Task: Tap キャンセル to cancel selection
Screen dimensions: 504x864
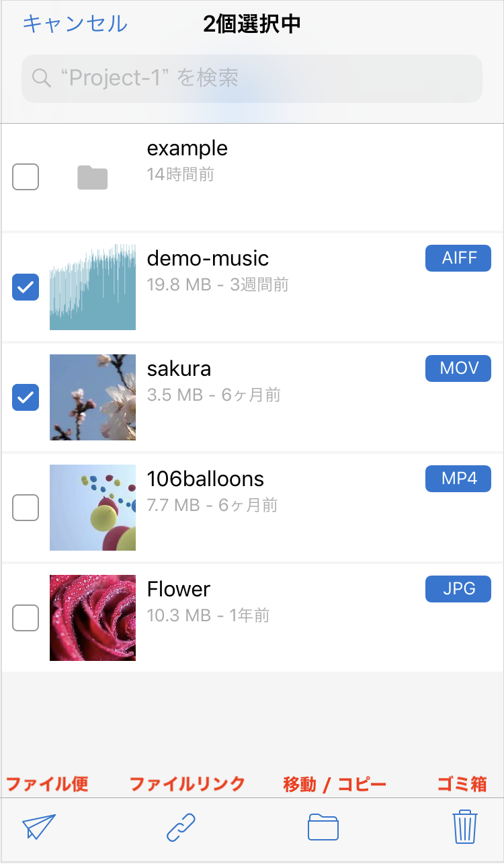Action: 75,24
